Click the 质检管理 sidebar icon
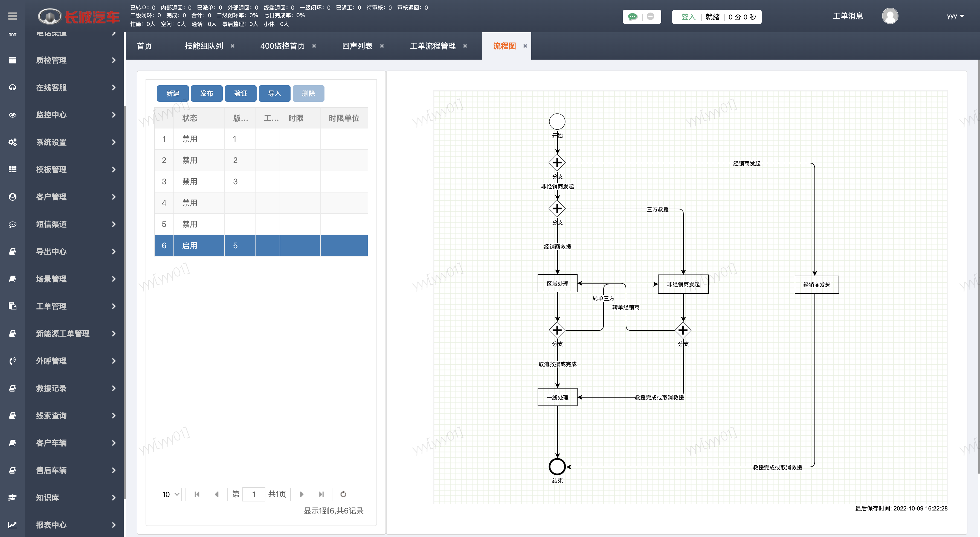This screenshot has width=980, height=537. pos(13,60)
